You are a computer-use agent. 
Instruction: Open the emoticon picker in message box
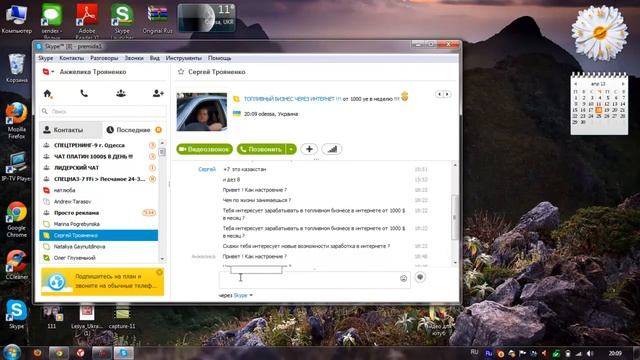click(x=403, y=278)
